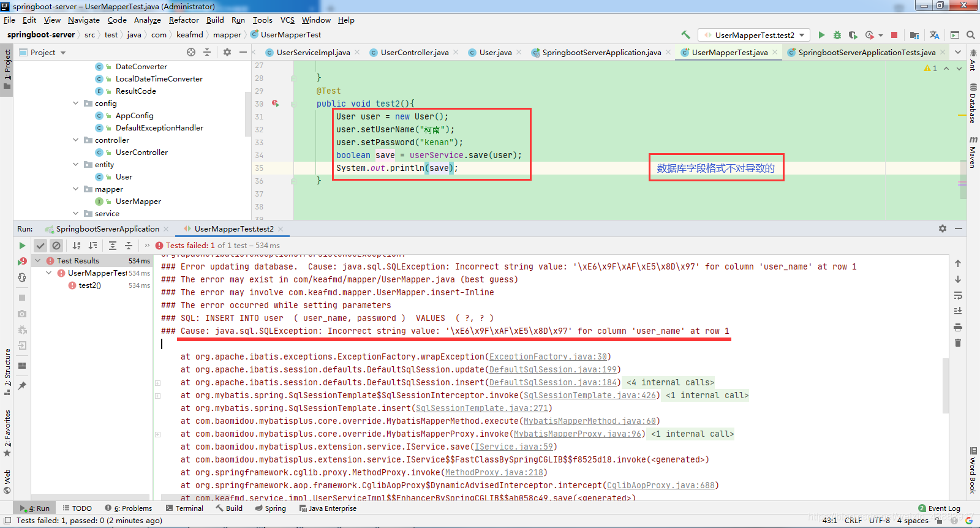Click the Translate icon in the main toolbar

point(934,35)
